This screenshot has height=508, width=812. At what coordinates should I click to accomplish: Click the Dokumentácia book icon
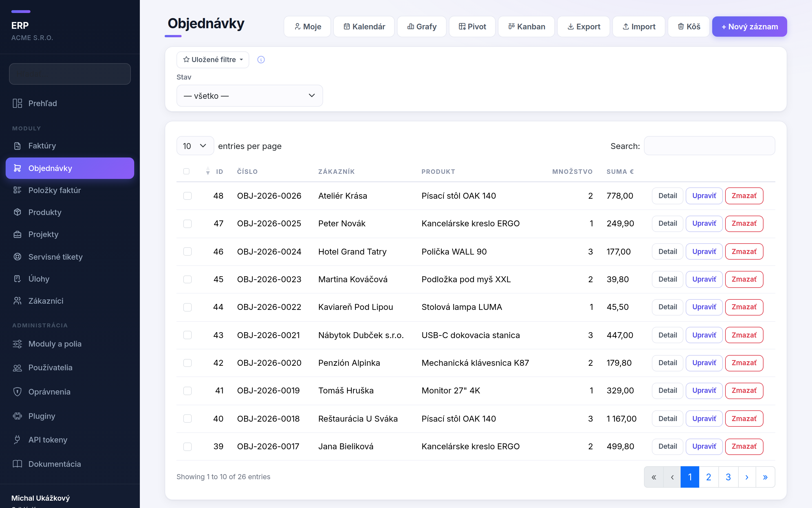pos(17,464)
